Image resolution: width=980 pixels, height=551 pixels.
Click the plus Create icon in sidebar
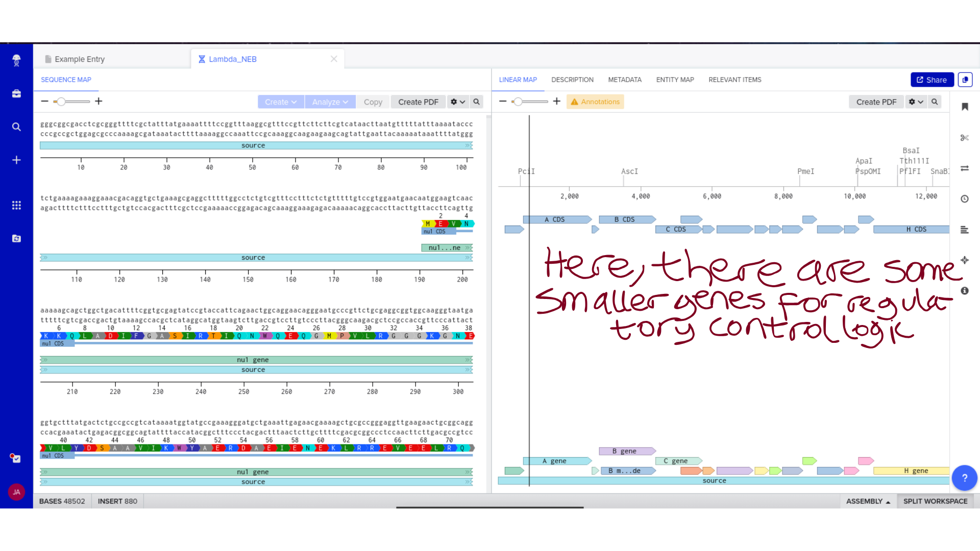pyautogui.click(x=16, y=160)
